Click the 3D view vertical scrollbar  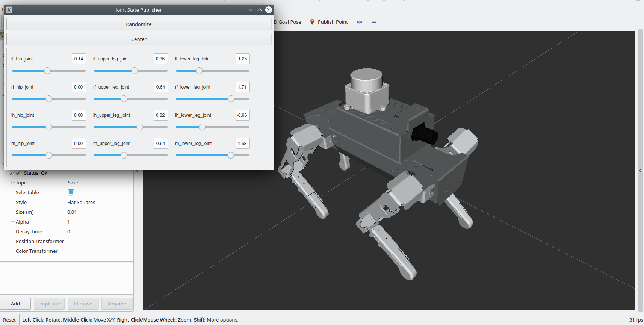641,171
